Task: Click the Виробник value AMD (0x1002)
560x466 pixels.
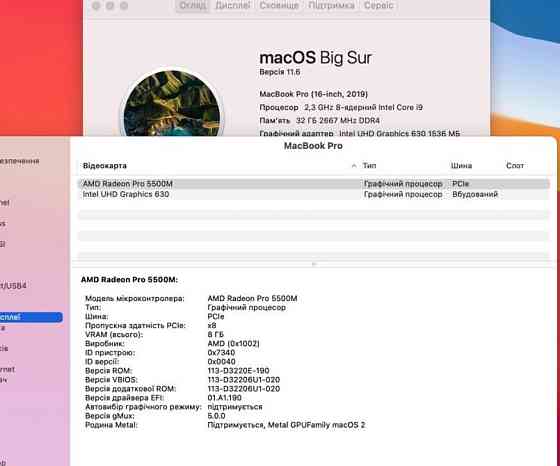Action: click(233, 344)
